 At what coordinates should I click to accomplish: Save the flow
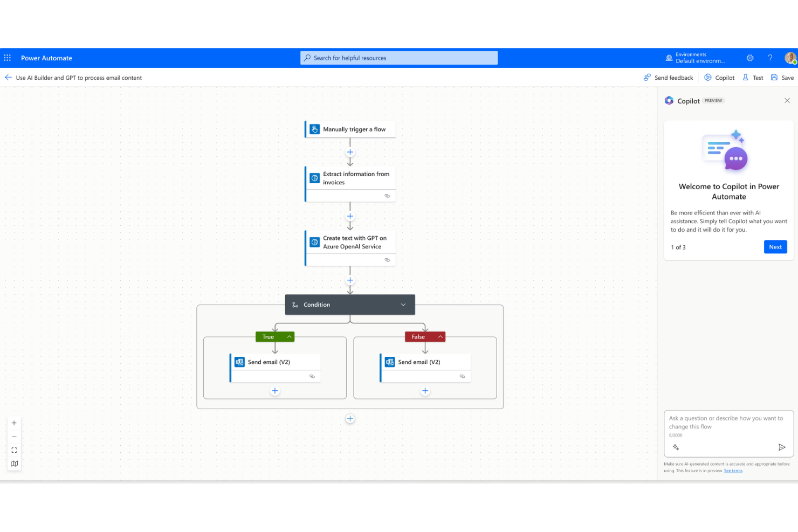[x=782, y=78]
